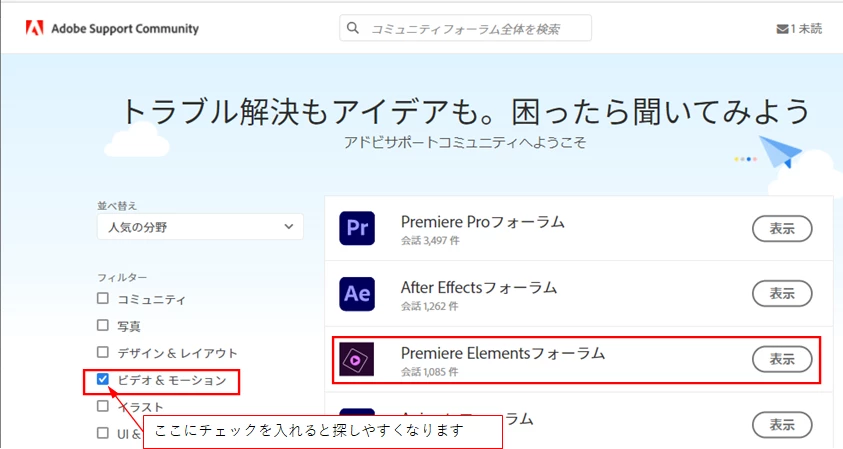Click the フィルター heading
This screenshot has height=449, width=843.
click(122, 277)
